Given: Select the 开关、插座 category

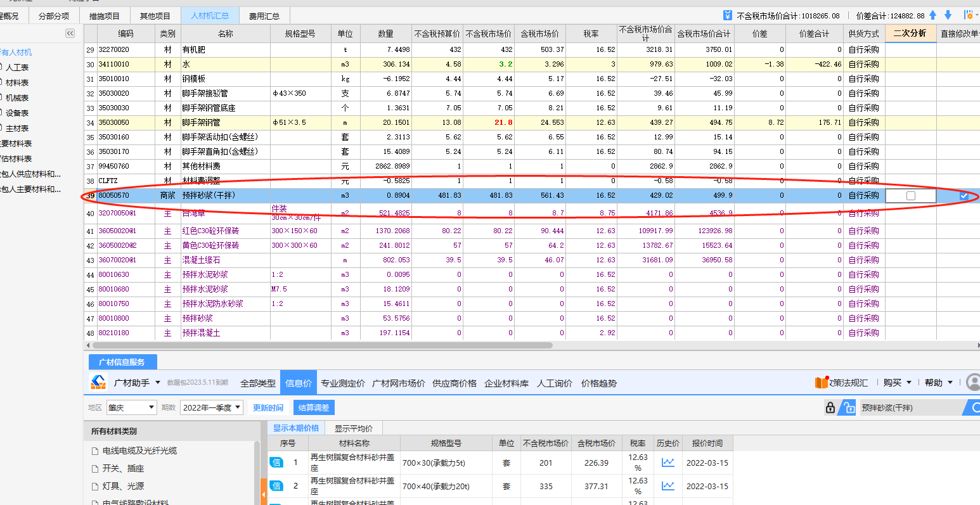Looking at the screenshot, I should click(x=123, y=469).
